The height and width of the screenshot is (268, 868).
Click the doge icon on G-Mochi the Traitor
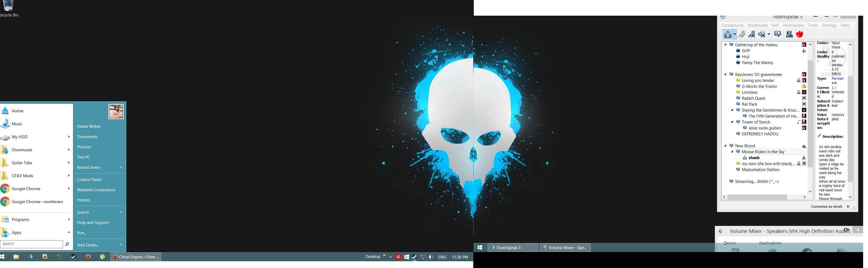tap(804, 87)
